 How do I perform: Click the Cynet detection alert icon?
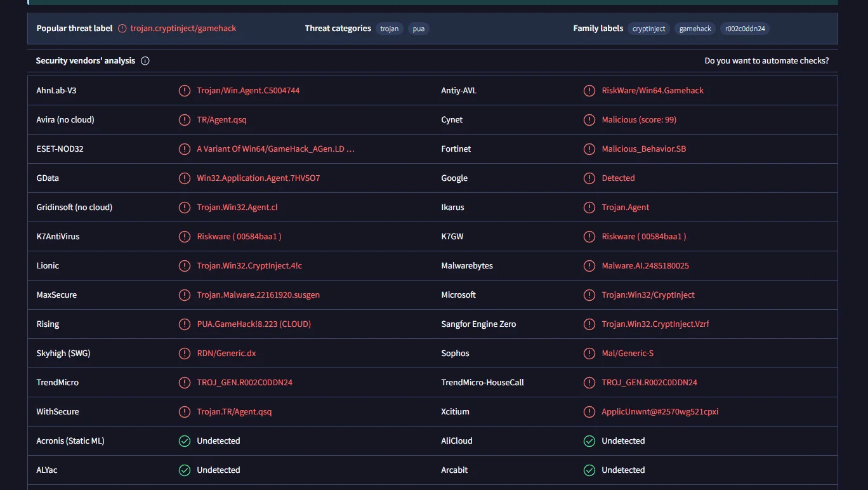tap(589, 120)
